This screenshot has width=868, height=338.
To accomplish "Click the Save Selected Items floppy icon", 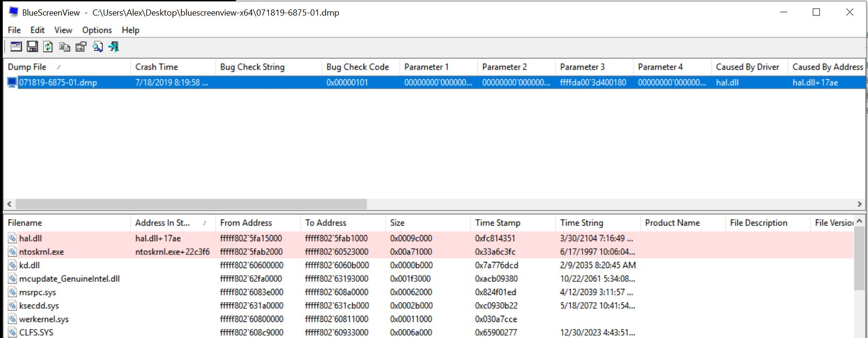I will [32, 46].
